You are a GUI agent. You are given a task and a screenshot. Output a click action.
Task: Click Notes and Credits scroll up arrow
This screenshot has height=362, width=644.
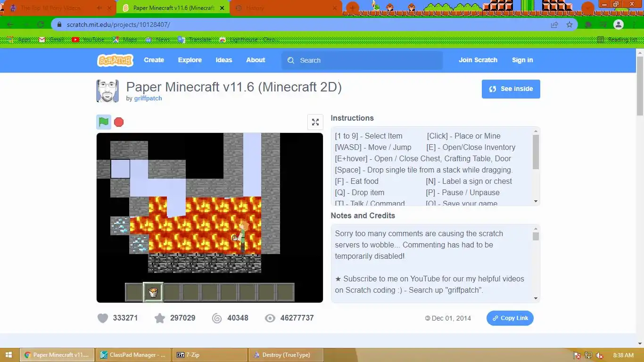click(536, 228)
